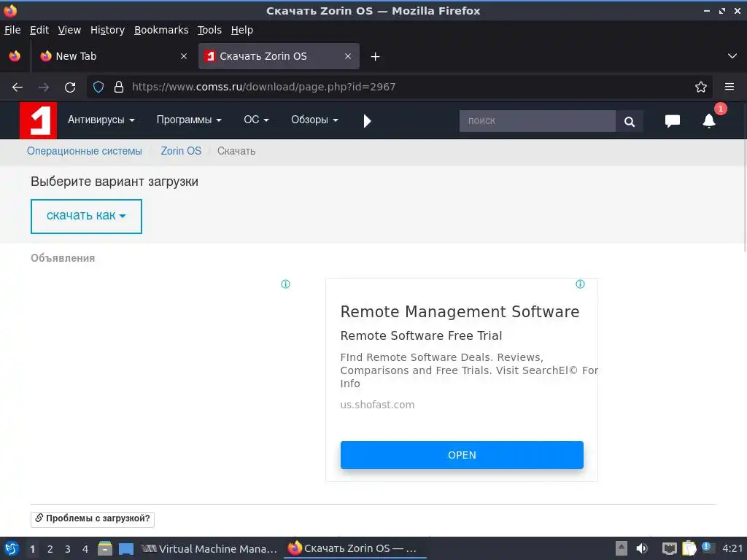Expand the ОС dropdown menu

point(256,120)
